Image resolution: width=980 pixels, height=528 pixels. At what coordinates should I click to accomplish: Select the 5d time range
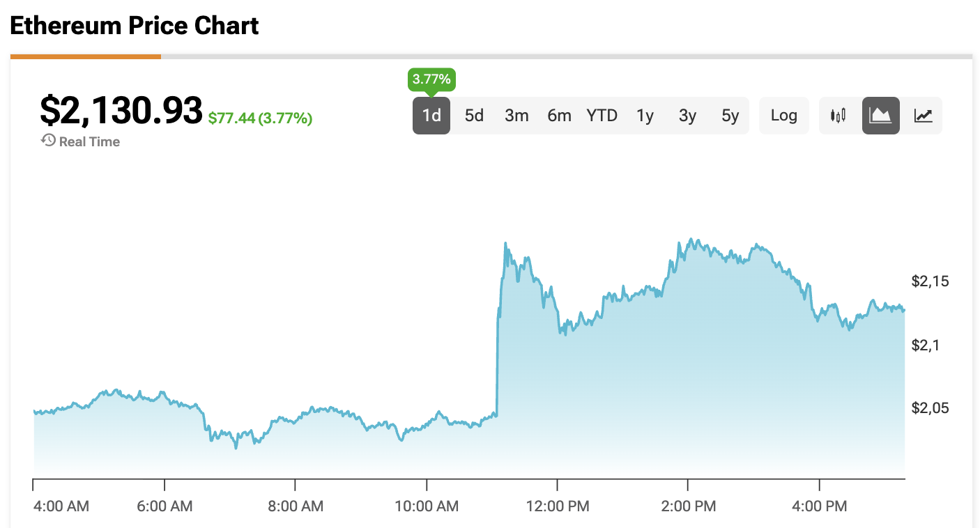(x=474, y=116)
